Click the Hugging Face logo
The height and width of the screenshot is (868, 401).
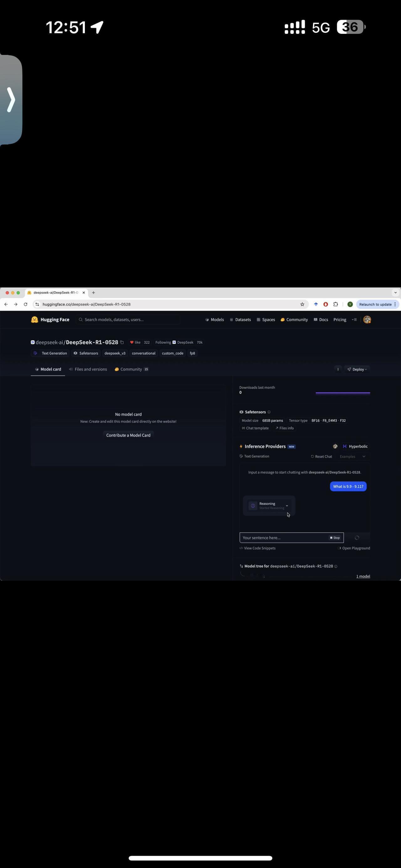point(50,319)
